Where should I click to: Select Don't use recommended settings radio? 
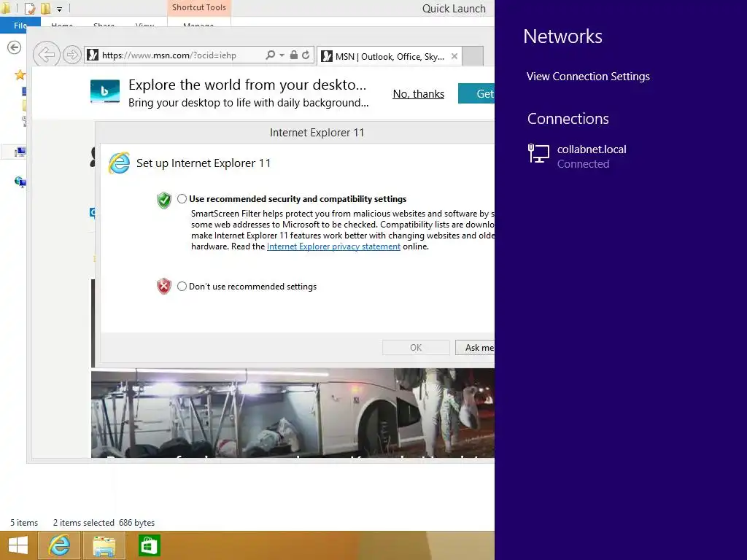(x=182, y=286)
